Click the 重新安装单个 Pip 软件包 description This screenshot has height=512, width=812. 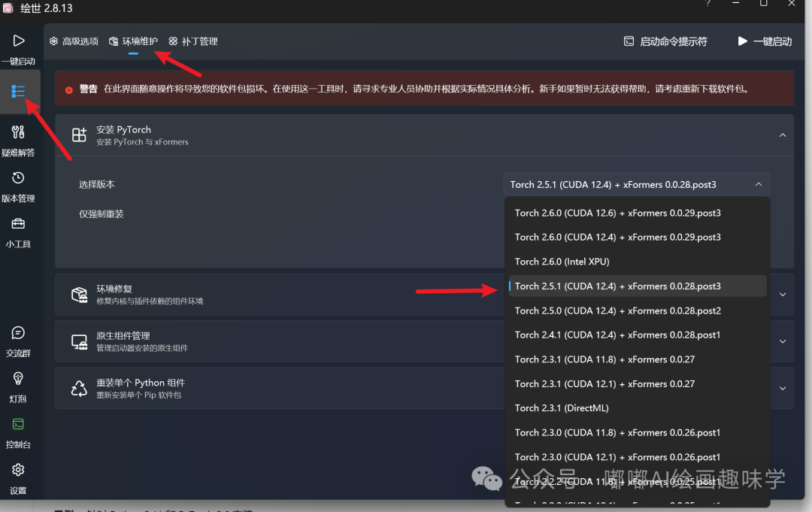point(139,395)
